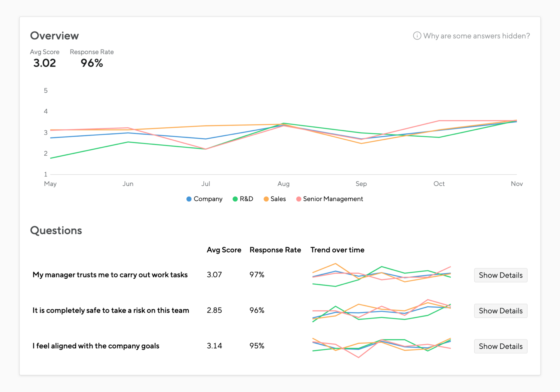Click the blue Company legend dot
The height and width of the screenshot is (392, 560).
[189, 199]
